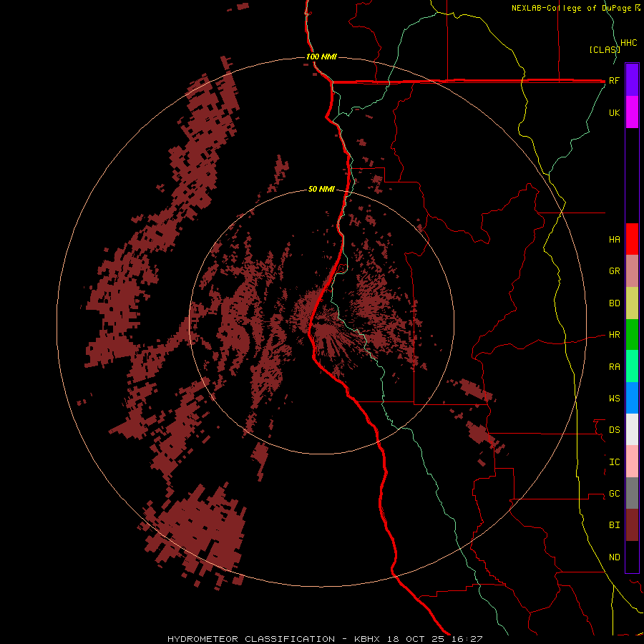This screenshot has width=644, height=644.
Task: Click the UK magenta legend swatch
Action: tap(632, 112)
